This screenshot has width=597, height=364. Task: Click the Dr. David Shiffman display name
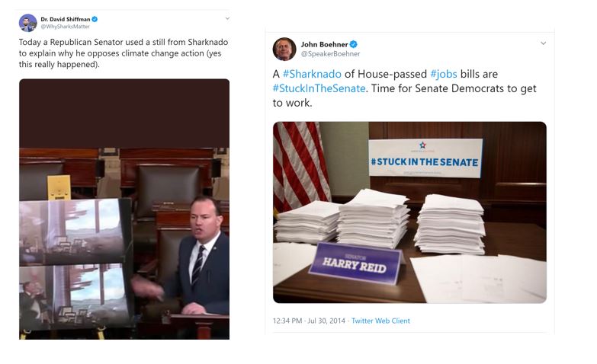pos(66,19)
